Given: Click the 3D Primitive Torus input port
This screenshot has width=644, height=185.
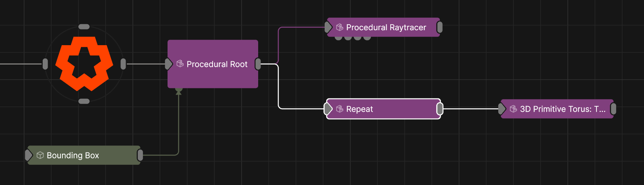Looking at the screenshot, I should (502, 109).
